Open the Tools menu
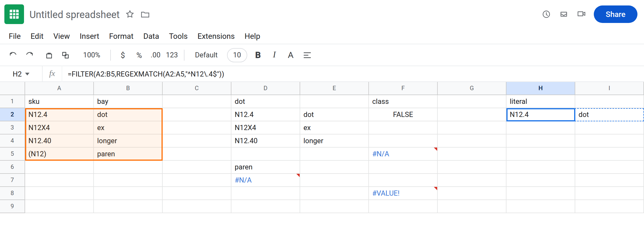644x235 pixels. click(x=178, y=36)
